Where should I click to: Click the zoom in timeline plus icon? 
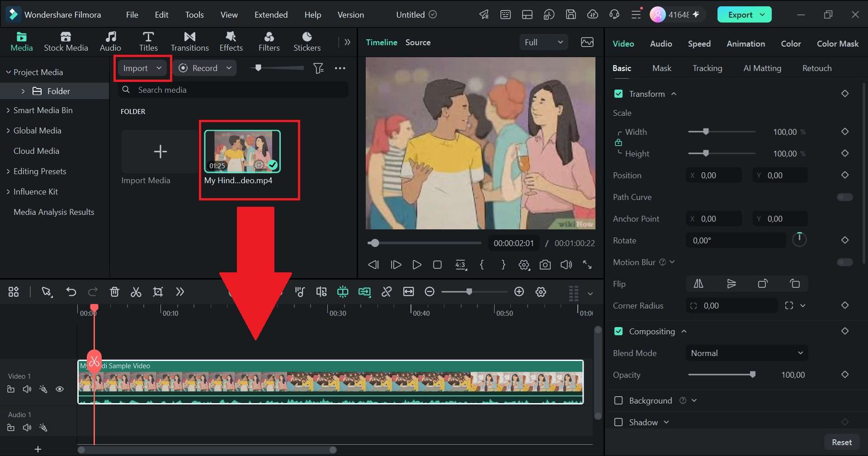[x=519, y=292]
